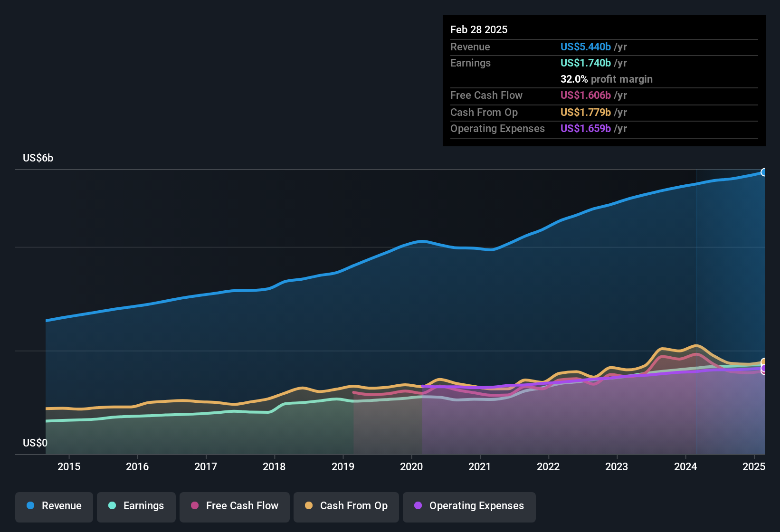
Task: Click the US$1.740b earnings value in tooltip
Action: tap(586, 63)
